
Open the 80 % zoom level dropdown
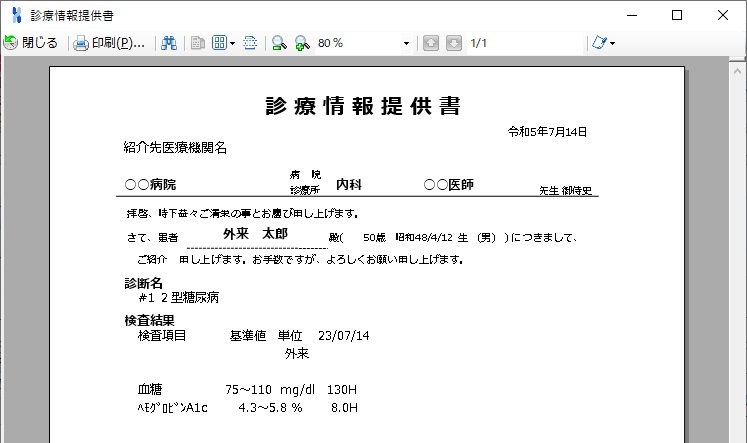pyautogui.click(x=406, y=43)
